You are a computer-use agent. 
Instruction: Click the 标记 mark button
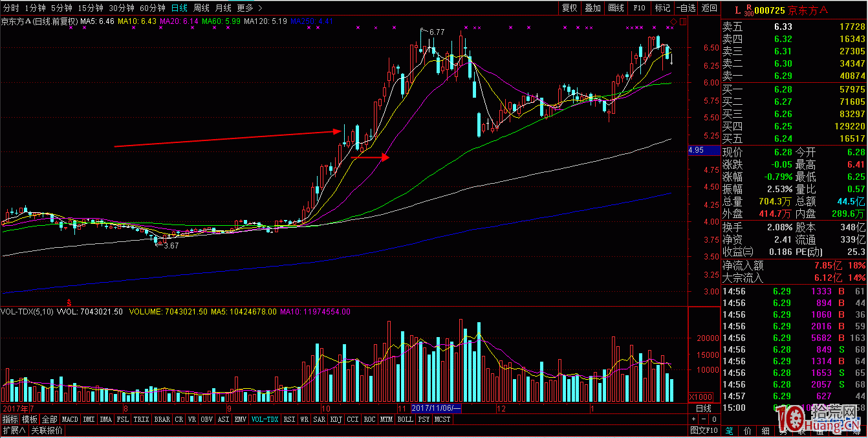pyautogui.click(x=662, y=8)
